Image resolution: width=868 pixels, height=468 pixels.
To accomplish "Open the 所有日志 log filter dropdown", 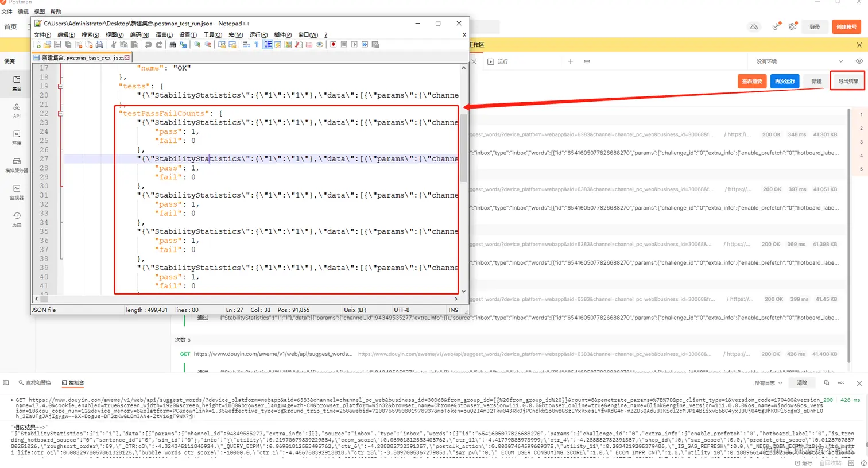I will point(769,383).
